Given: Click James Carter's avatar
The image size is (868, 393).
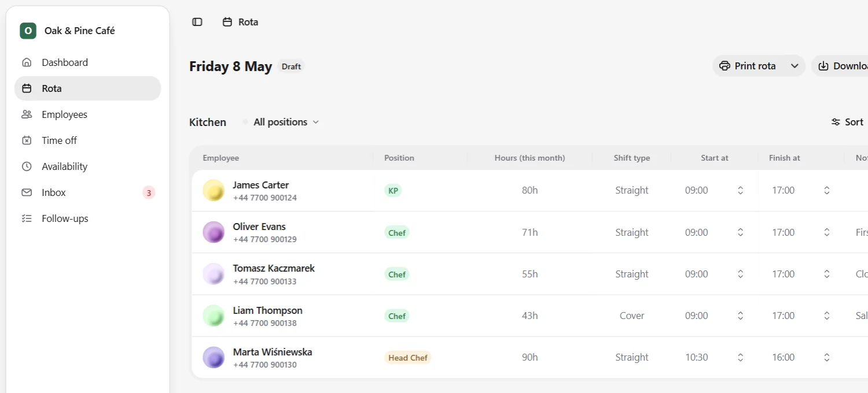Looking at the screenshot, I should coord(214,190).
